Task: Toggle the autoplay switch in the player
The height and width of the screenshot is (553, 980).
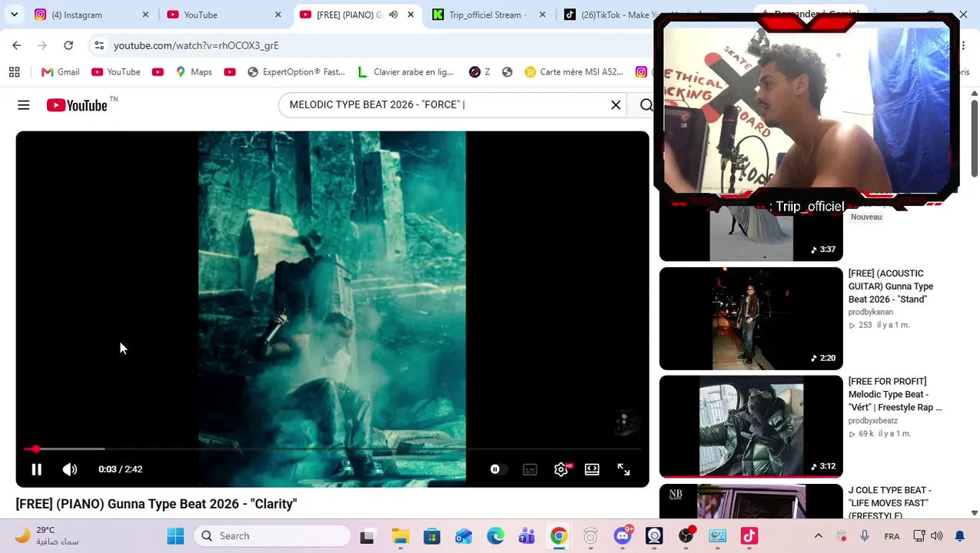Action: click(498, 469)
